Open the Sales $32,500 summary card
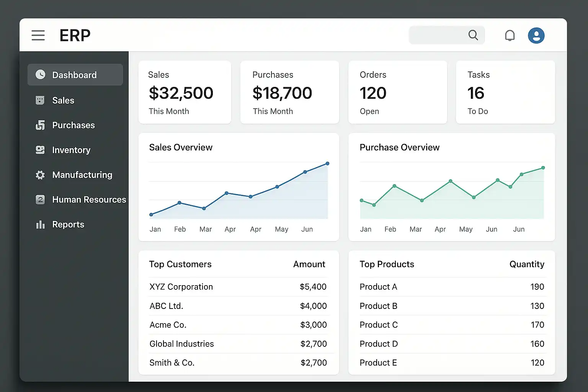The width and height of the screenshot is (588, 392). tap(185, 92)
